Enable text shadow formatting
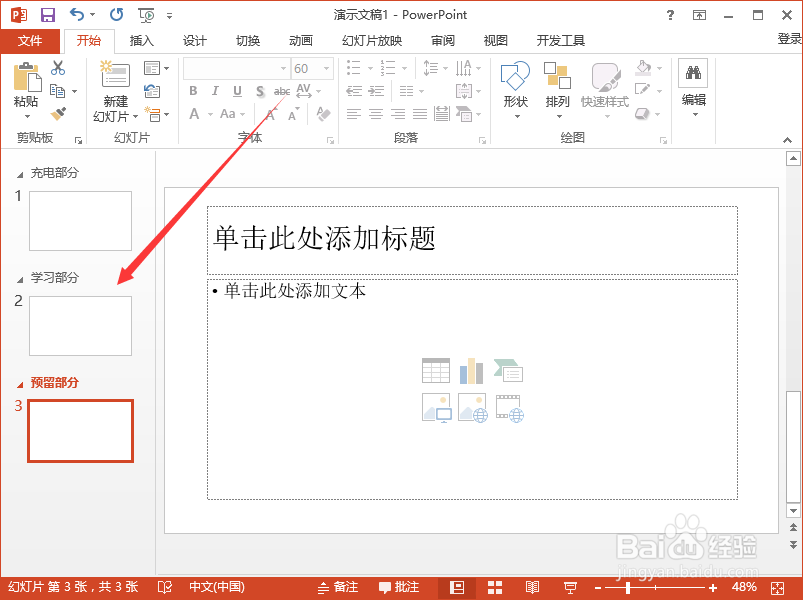 click(259, 91)
